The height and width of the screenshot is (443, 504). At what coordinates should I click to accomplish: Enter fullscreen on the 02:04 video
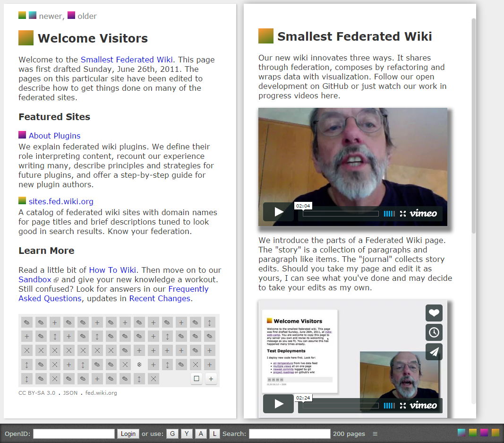pos(403,214)
